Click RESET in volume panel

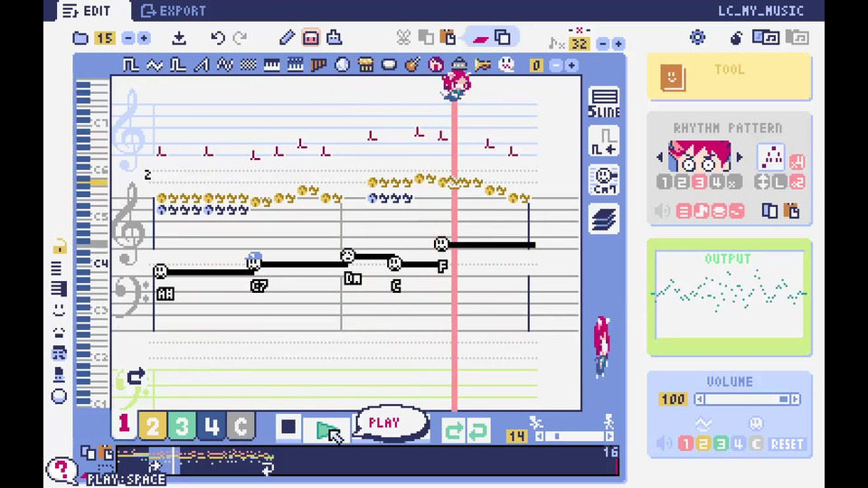[787, 444]
